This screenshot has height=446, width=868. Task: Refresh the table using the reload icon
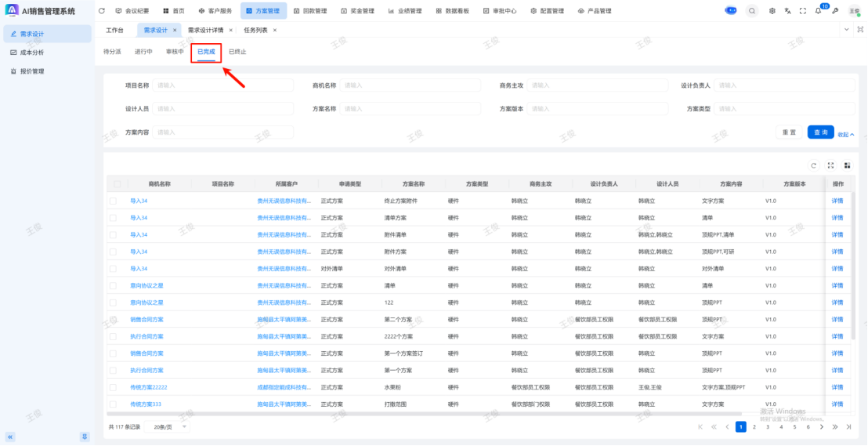point(814,165)
